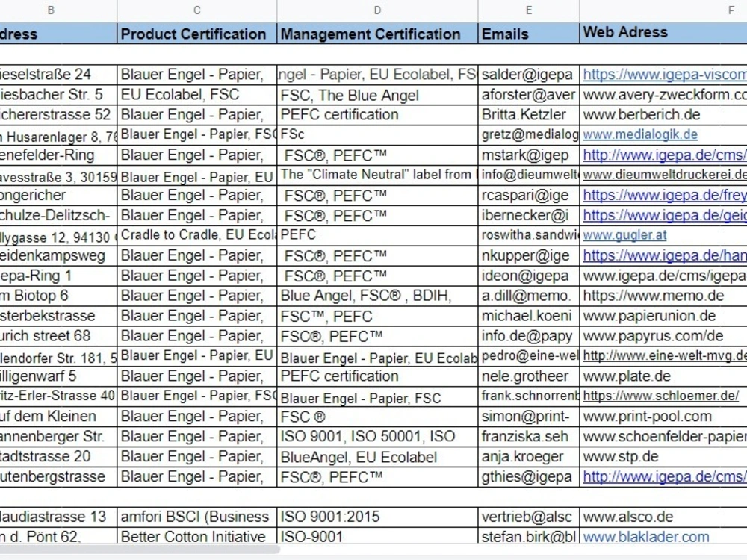Image resolution: width=747 pixels, height=560 pixels.
Task: Open the www.dieumweltdruckerei.de link
Action: point(665,175)
